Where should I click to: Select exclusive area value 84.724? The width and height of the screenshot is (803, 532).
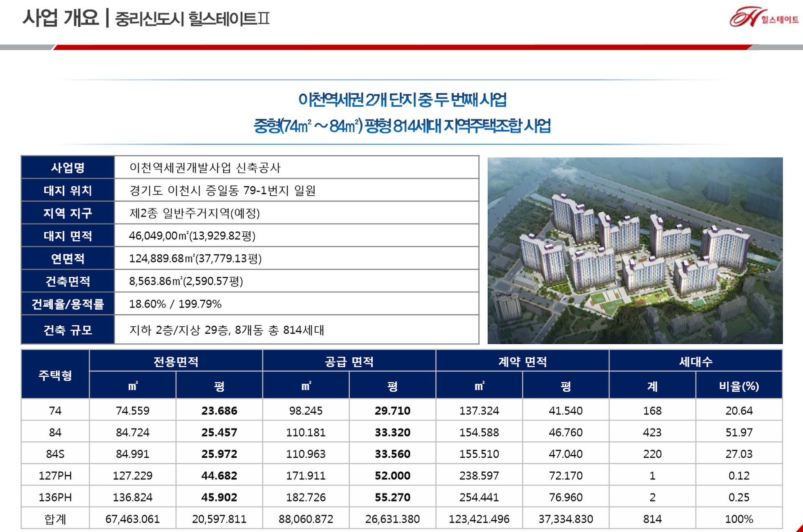(133, 432)
